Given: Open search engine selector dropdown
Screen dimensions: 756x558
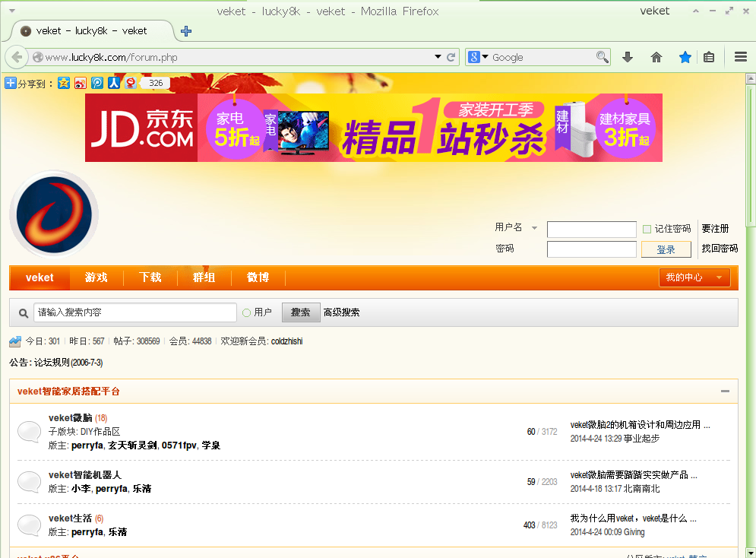Looking at the screenshot, I should tap(485, 57).
